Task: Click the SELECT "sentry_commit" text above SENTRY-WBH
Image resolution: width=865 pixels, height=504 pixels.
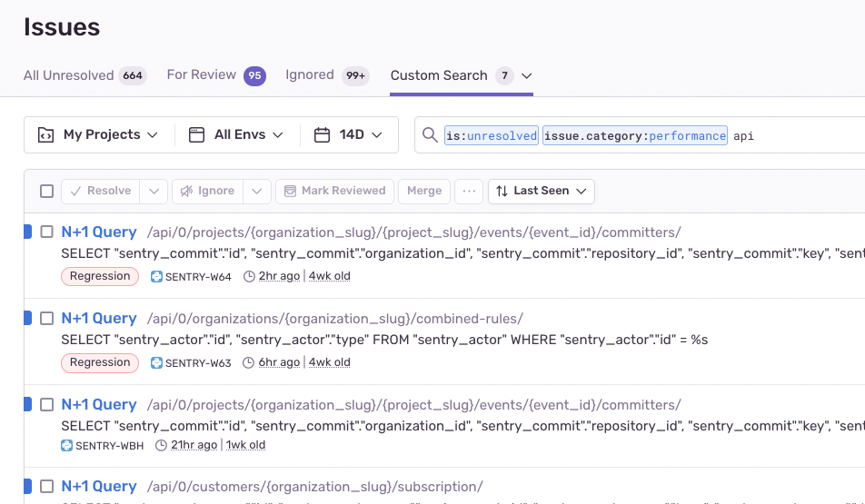Action: [x=462, y=426]
